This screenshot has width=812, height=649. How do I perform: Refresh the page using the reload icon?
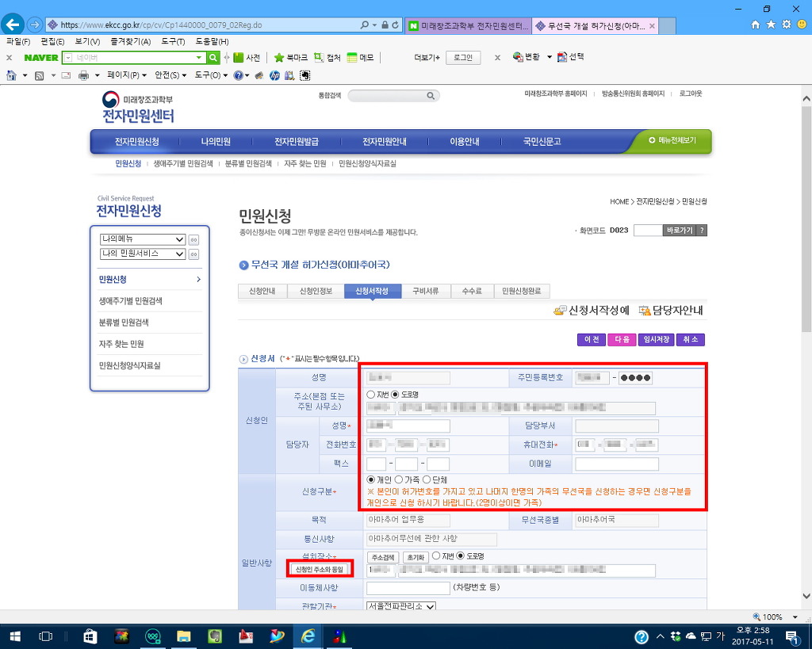[396, 25]
